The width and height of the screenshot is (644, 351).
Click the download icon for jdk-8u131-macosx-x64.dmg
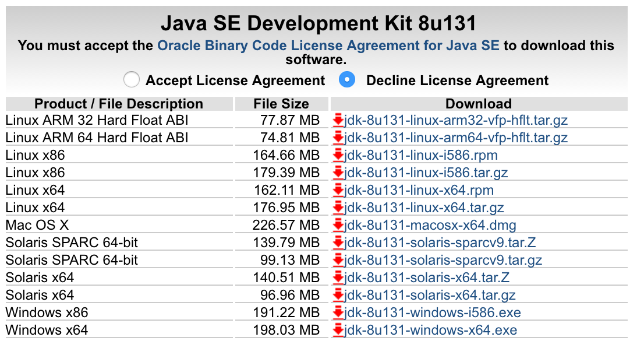(338, 225)
